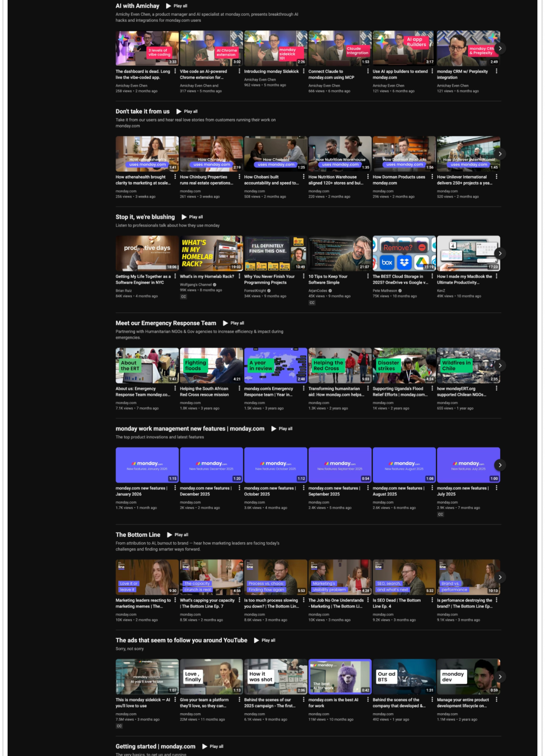Click the right arrow on the Don't take it from us carousel
The image size is (545, 756).
[x=500, y=154]
